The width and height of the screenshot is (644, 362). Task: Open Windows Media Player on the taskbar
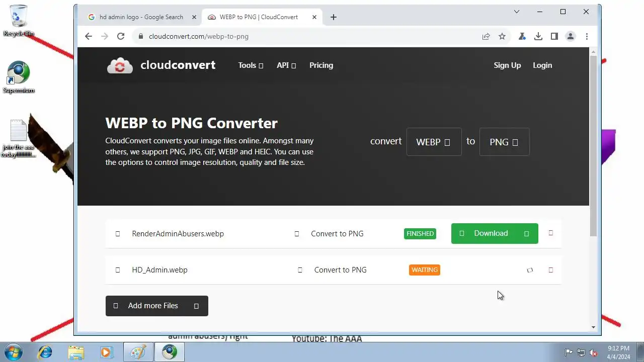[106, 352]
